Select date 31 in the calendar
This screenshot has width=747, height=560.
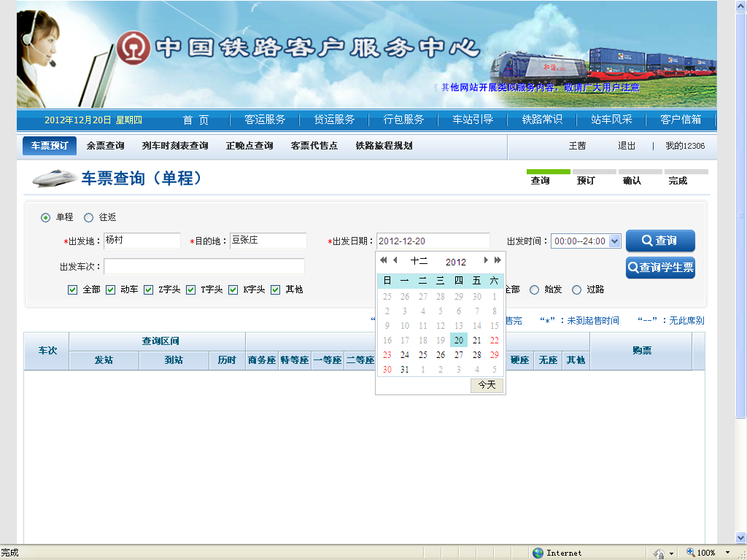(404, 370)
